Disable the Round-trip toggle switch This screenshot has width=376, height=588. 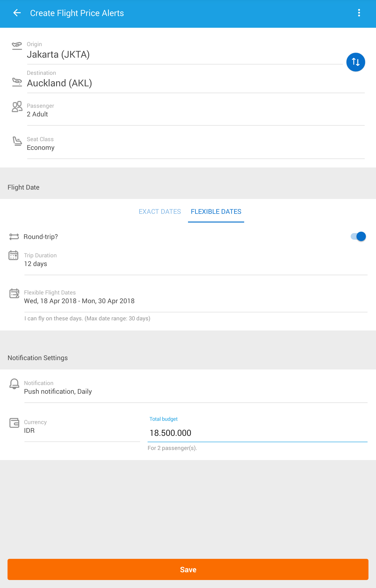(x=358, y=236)
